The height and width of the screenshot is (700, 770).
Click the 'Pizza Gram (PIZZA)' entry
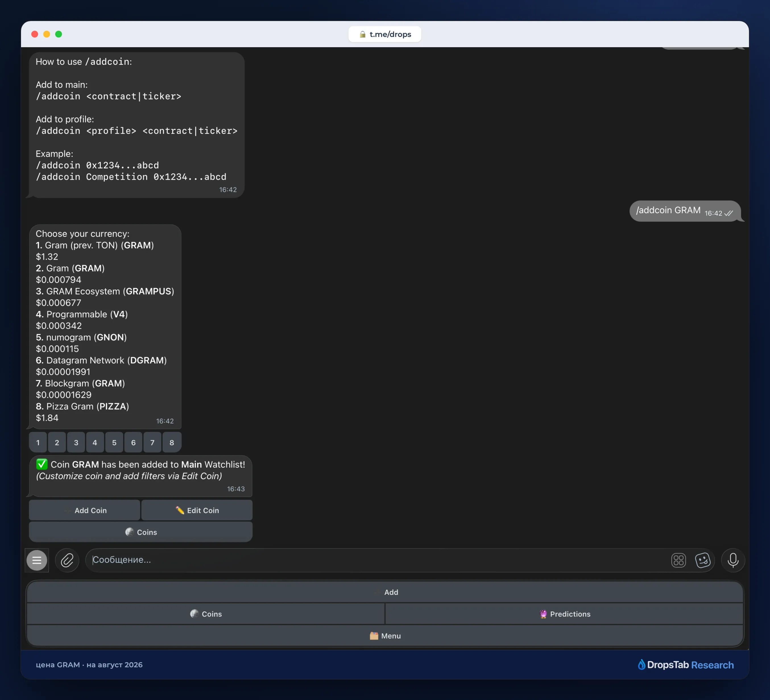tap(82, 406)
